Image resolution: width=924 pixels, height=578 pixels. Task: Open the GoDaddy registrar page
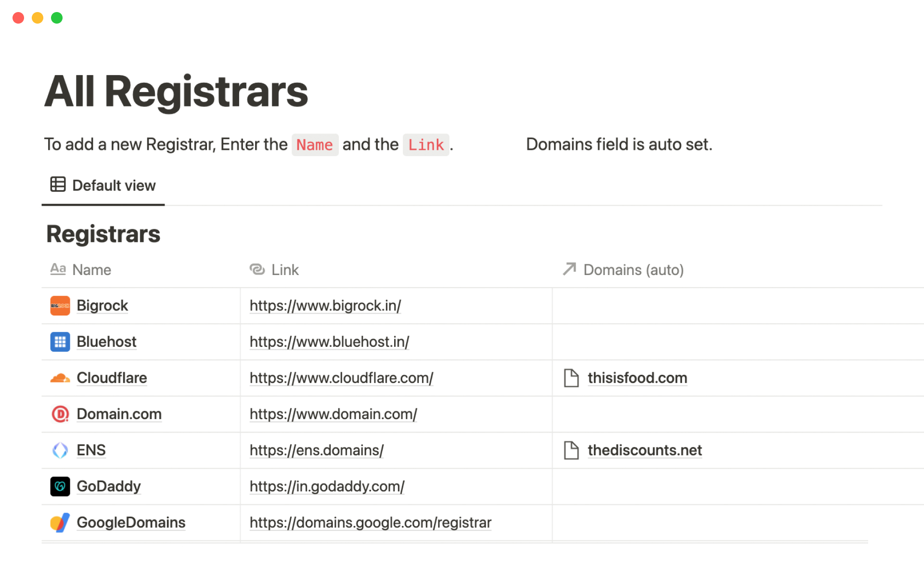click(x=108, y=486)
